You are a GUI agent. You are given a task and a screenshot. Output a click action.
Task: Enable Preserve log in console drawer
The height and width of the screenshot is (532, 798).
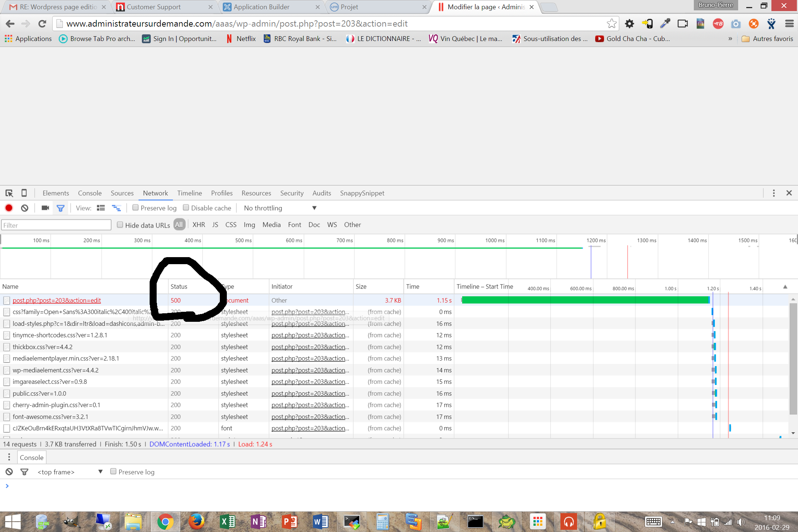(113, 471)
